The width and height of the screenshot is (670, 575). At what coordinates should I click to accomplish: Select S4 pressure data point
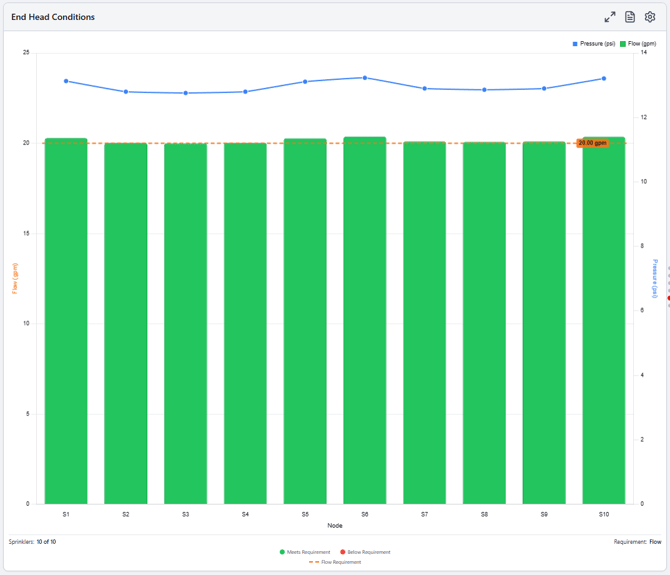245,92
